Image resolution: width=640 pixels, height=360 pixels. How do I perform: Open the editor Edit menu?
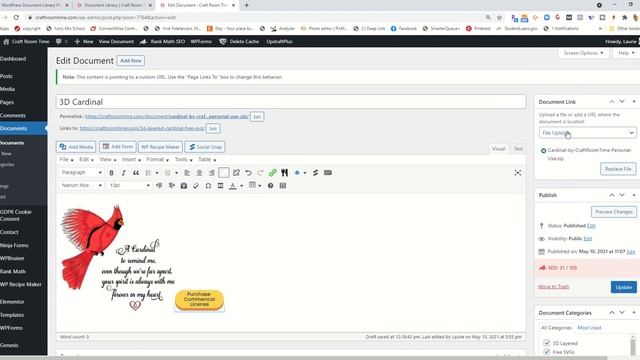[x=86, y=160]
